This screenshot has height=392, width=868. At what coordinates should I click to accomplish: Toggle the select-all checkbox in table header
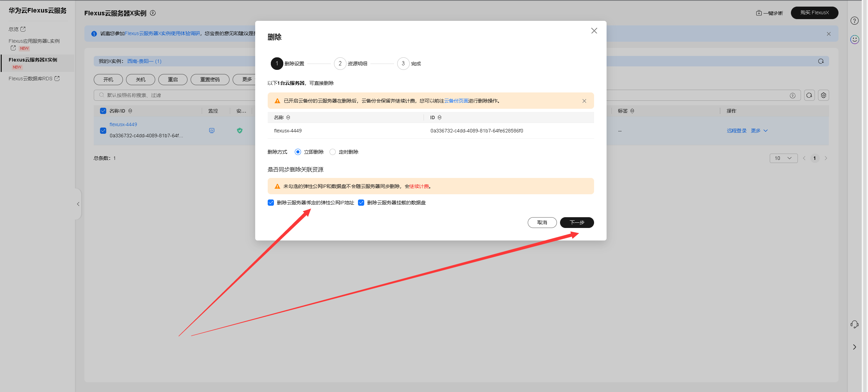coord(103,111)
